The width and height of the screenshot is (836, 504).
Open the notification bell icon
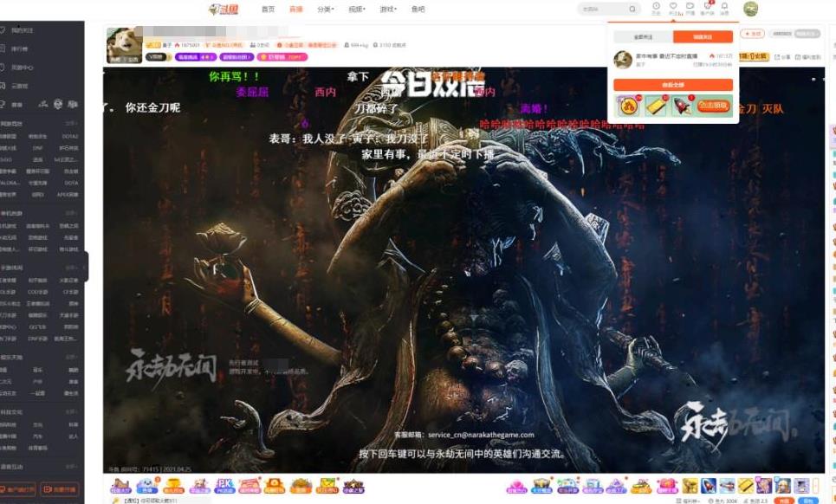[724, 6]
